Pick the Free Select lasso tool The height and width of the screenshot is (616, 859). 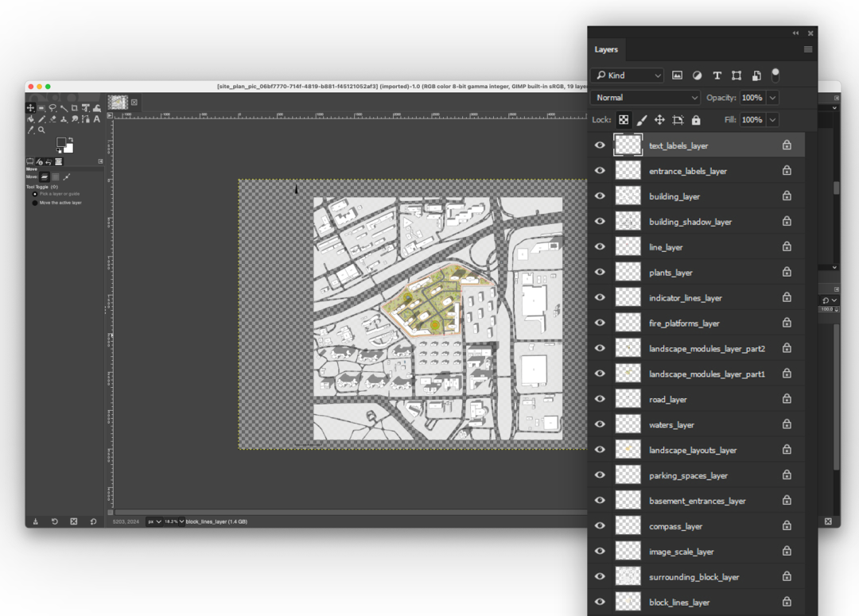click(x=52, y=108)
